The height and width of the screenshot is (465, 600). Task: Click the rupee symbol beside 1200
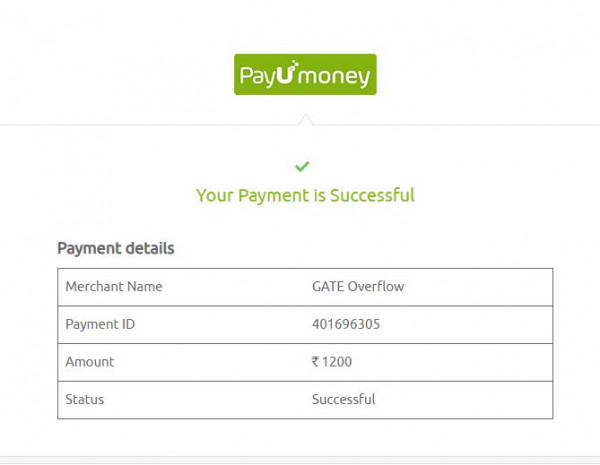click(x=315, y=361)
